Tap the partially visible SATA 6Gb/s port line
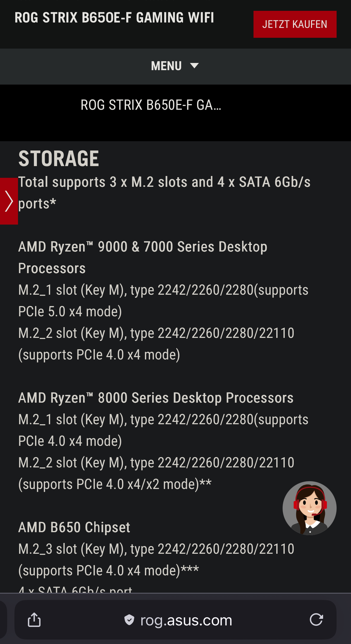The height and width of the screenshot is (644, 351). 75,589
